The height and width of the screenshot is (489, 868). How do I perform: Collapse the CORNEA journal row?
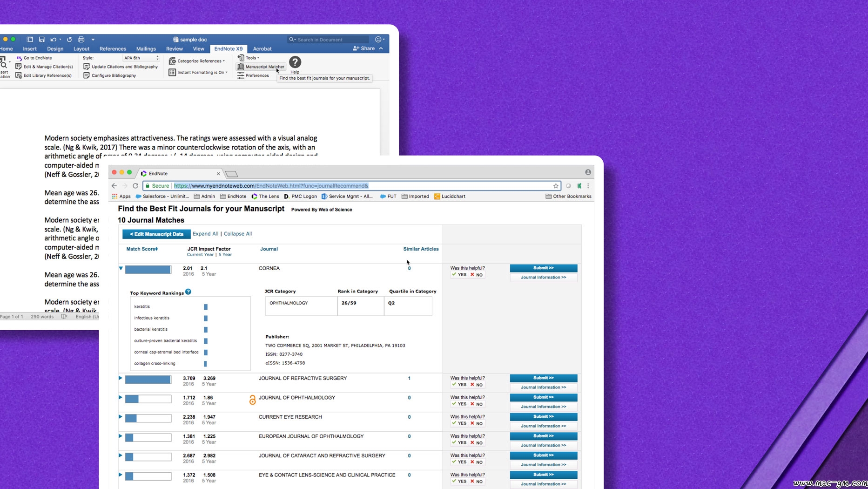[121, 268]
